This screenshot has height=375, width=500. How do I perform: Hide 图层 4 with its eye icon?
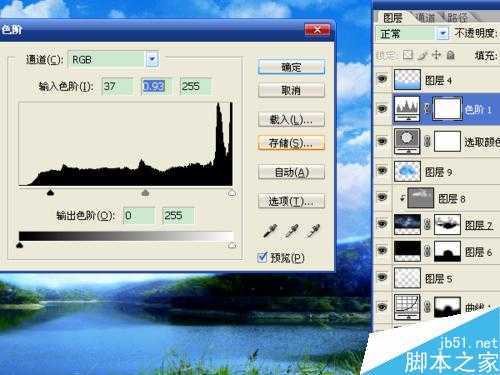(x=382, y=79)
